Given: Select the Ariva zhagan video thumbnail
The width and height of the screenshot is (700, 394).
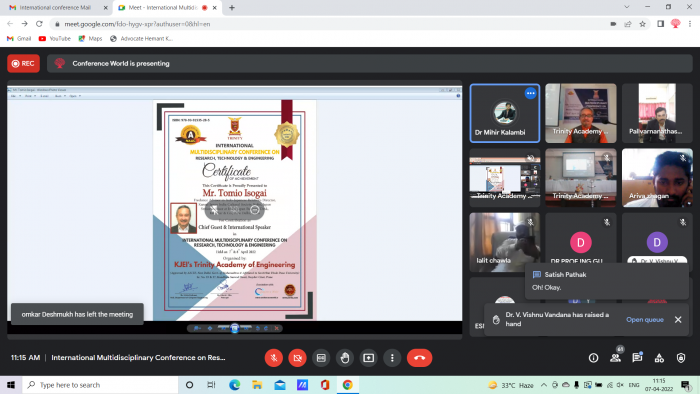Looking at the screenshot, I should [657, 178].
